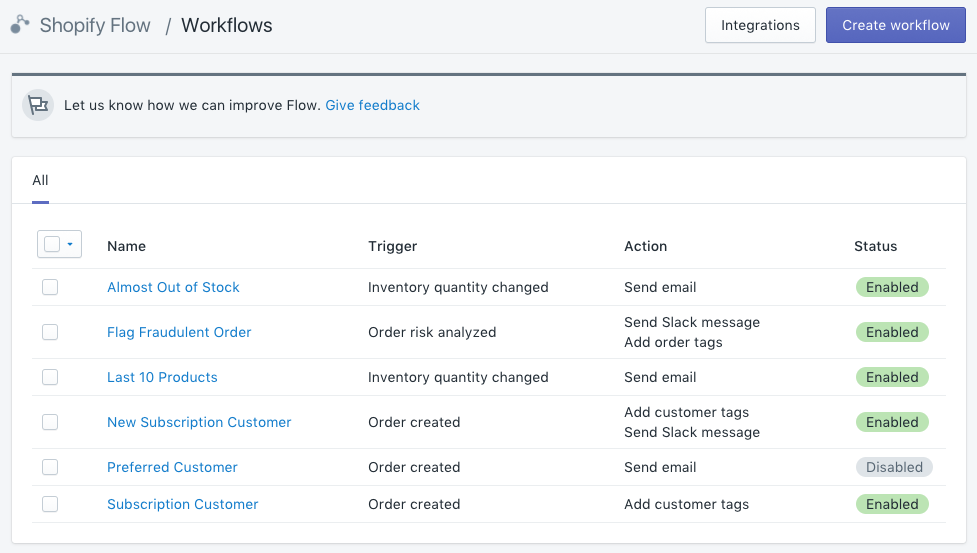977x553 pixels.
Task: Click the Trigger column header
Action: pyautogui.click(x=393, y=246)
